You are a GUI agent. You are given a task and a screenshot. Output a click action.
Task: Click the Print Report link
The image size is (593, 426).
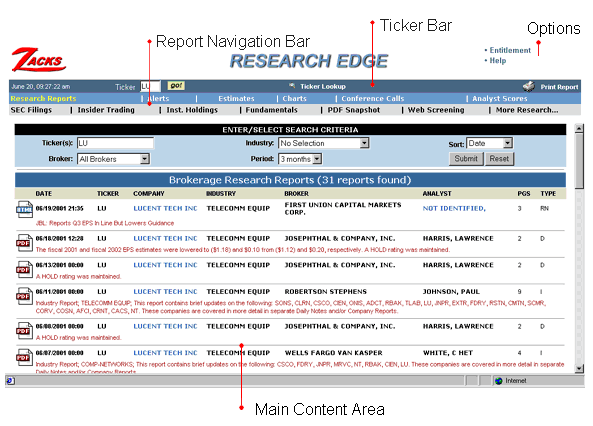tap(559, 87)
